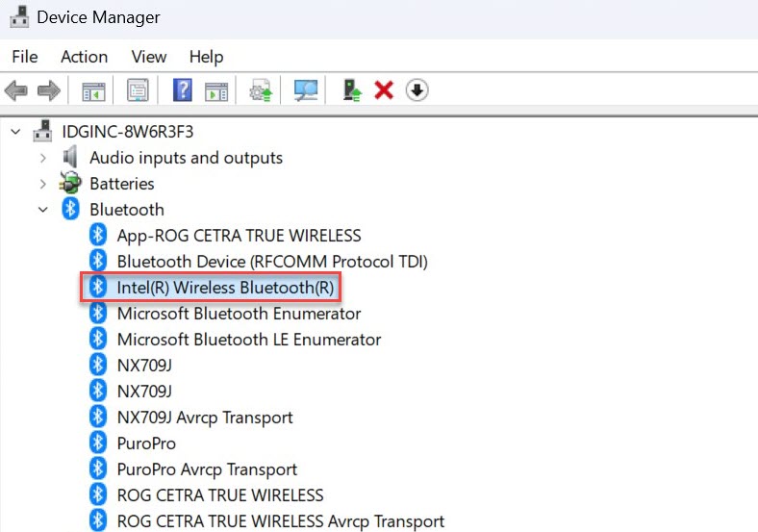Click Bluetooth icon beside App-ROG CETRA TRUE WIRELESS

pos(98,235)
